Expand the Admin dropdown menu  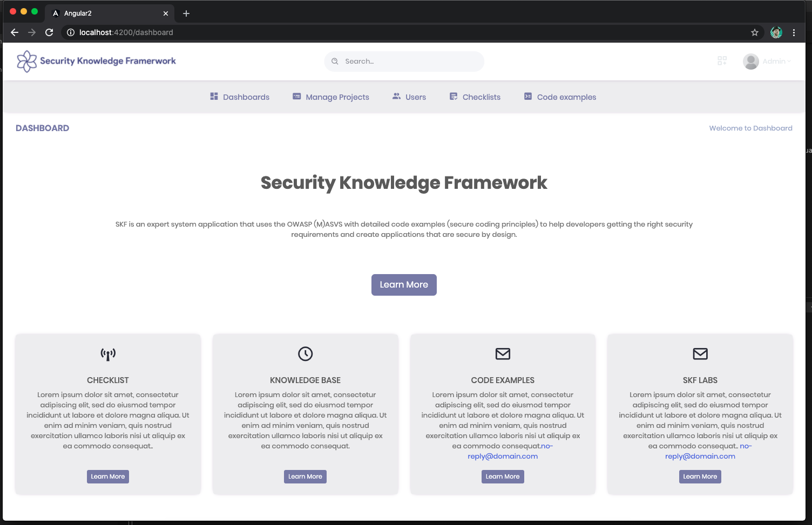[776, 62]
